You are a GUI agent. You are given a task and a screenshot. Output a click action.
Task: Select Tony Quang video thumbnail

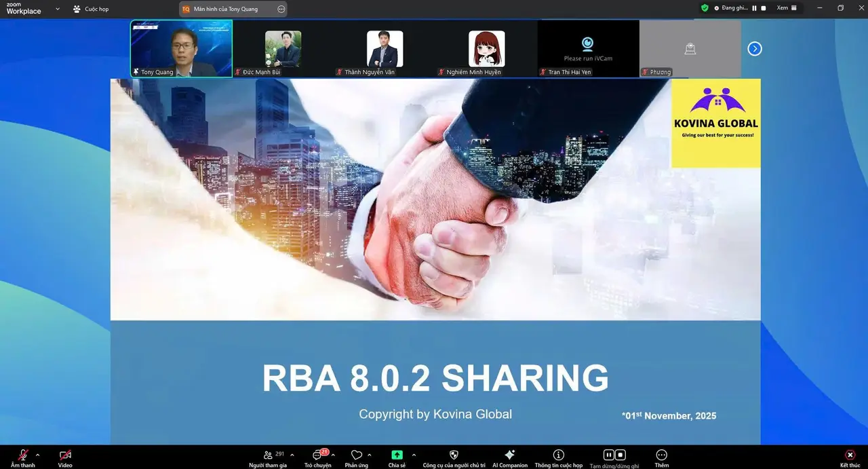coord(181,48)
